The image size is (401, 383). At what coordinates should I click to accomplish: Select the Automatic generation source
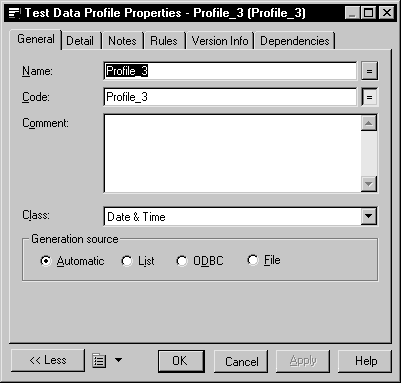pyautogui.click(x=46, y=260)
